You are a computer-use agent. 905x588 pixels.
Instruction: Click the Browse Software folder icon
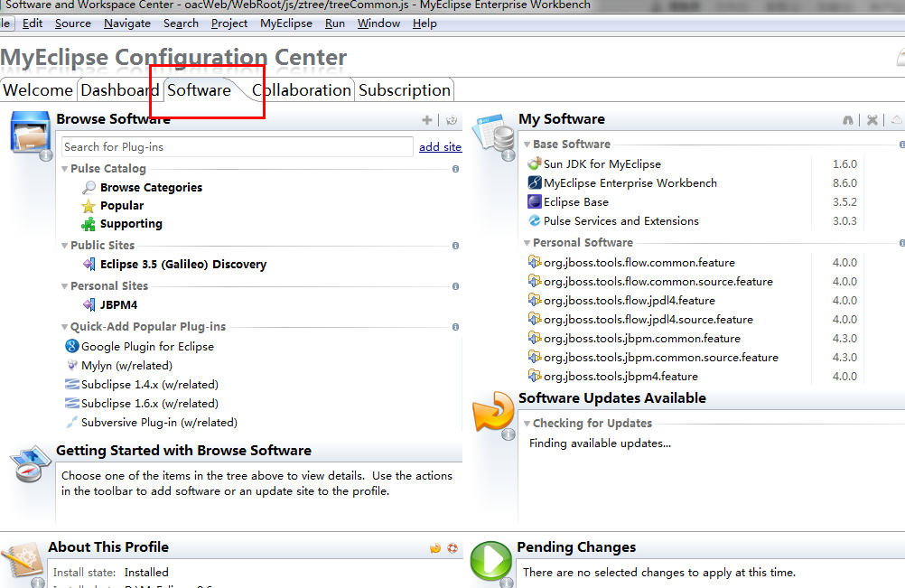tap(30, 133)
